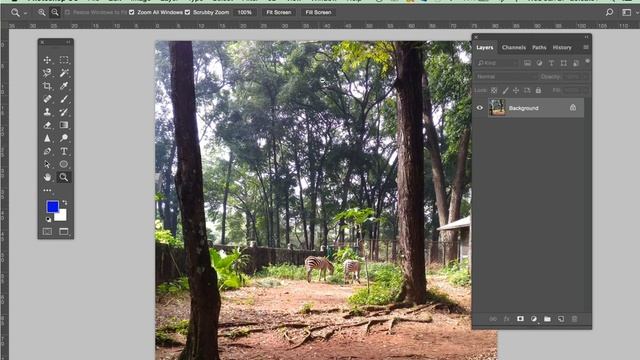The image size is (640, 360).
Task: Choose Zoom Out mode in options bar
Action: pyautogui.click(x=55, y=13)
